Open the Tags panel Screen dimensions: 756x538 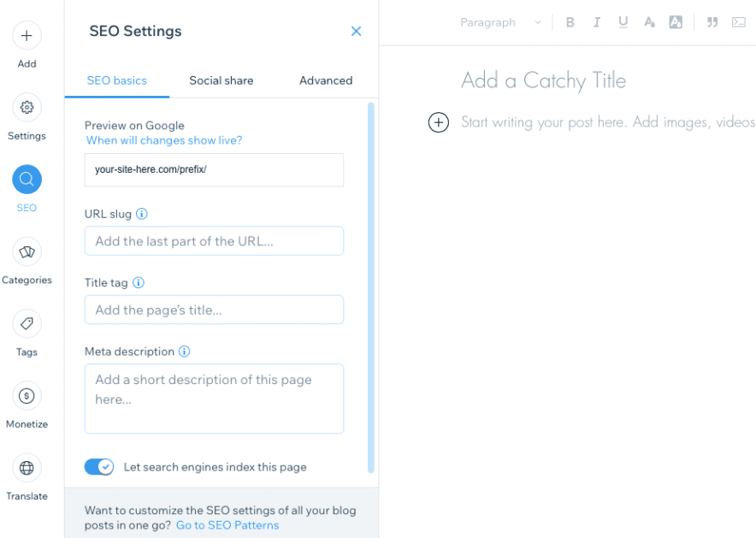(x=27, y=323)
